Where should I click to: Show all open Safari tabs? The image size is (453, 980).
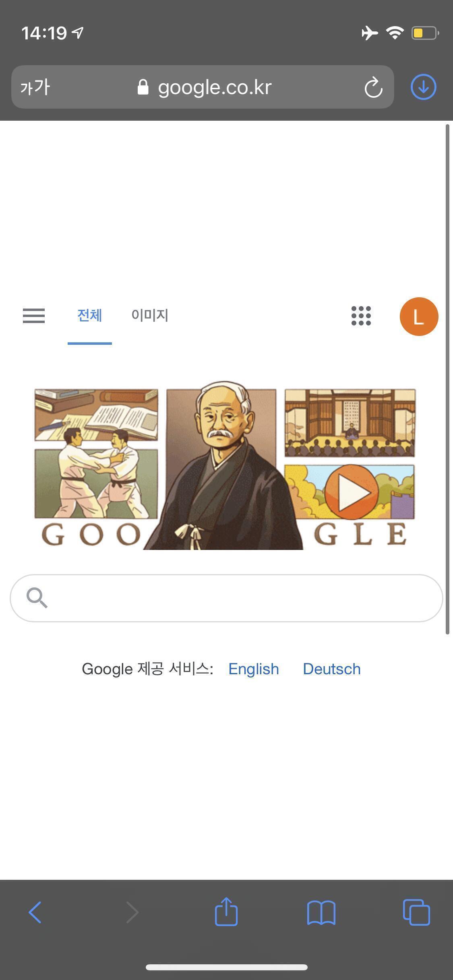(x=416, y=912)
